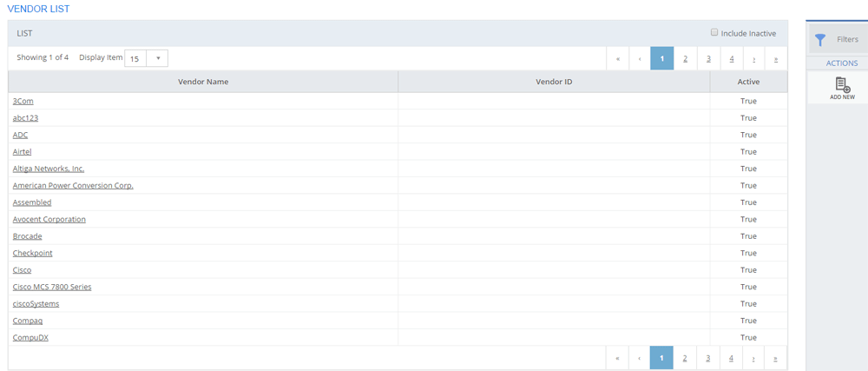Sort by the Active column header
Viewport: 868px width, 371px height.
[748, 82]
